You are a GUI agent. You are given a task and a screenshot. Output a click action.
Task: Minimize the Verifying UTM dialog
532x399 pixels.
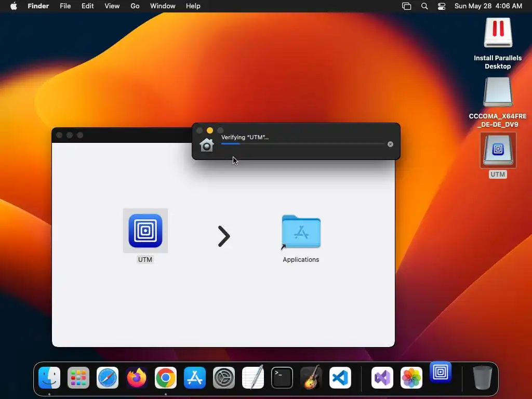click(210, 130)
